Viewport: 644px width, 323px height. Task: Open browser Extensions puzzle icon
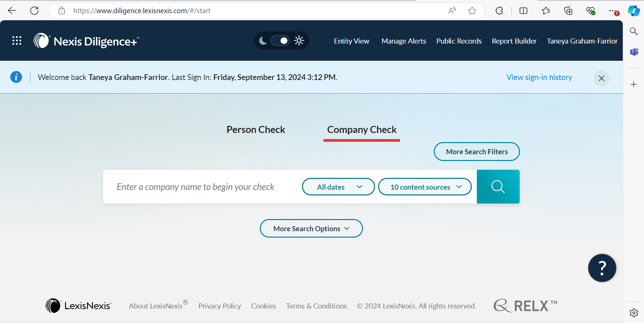point(499,11)
